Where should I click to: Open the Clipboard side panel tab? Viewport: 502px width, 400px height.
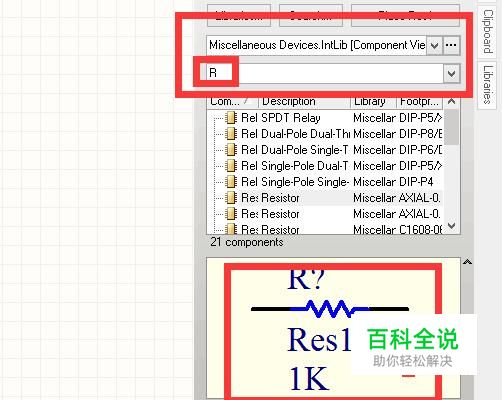pyautogui.click(x=488, y=31)
